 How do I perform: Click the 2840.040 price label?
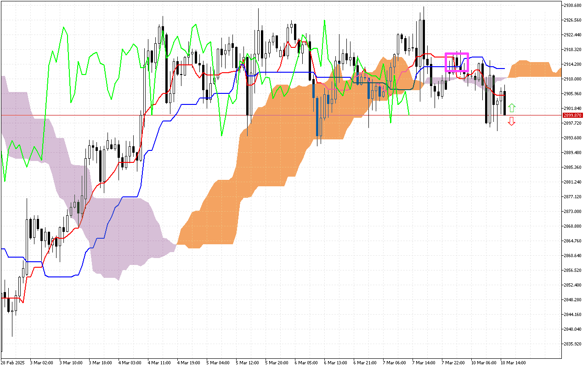tap(573, 329)
